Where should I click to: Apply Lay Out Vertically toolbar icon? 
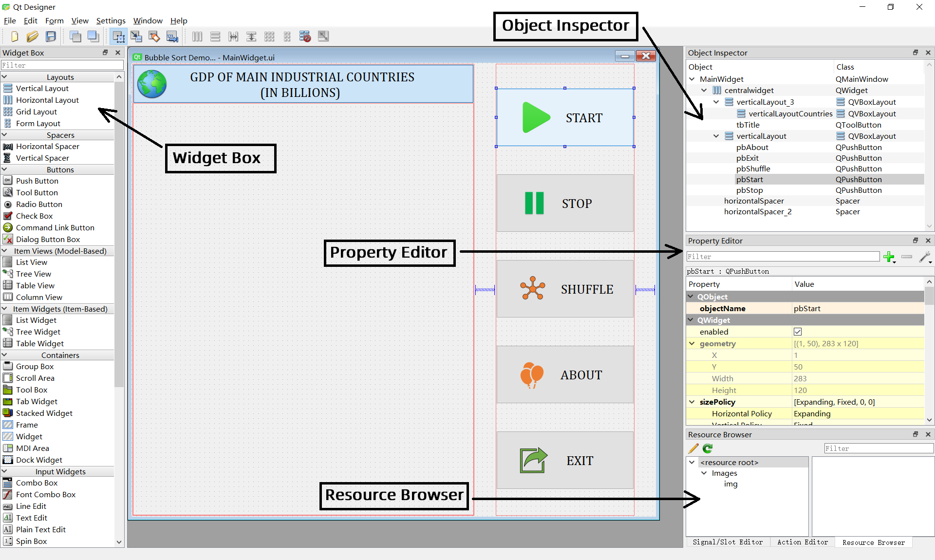[x=215, y=37]
